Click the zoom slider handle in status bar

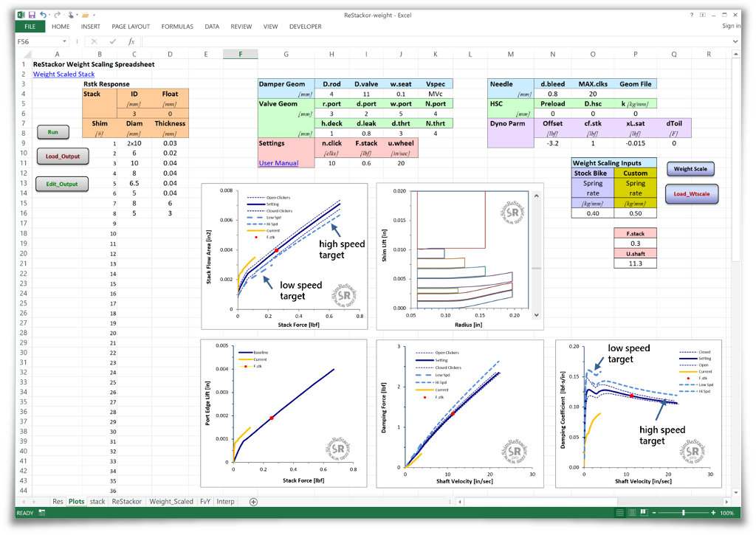click(x=683, y=513)
